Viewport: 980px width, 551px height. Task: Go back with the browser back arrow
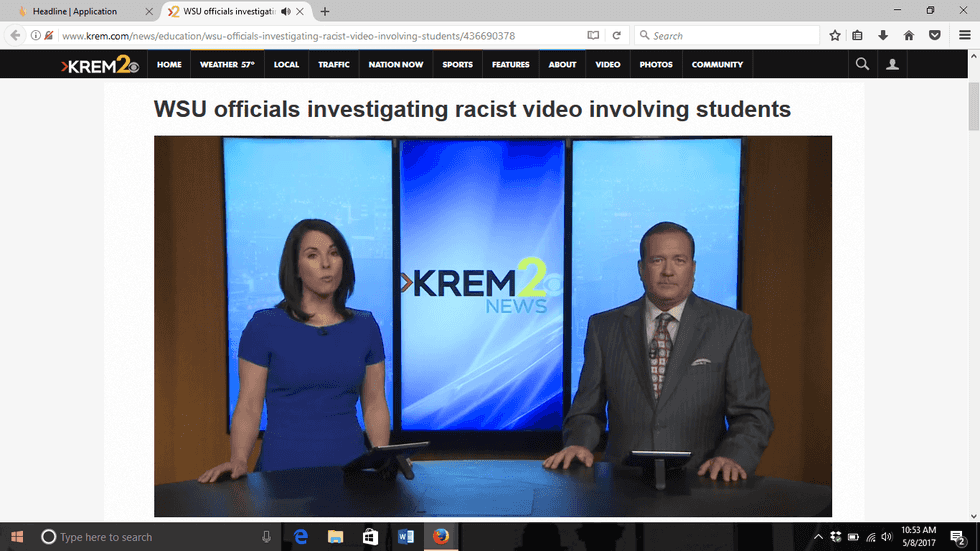15,36
